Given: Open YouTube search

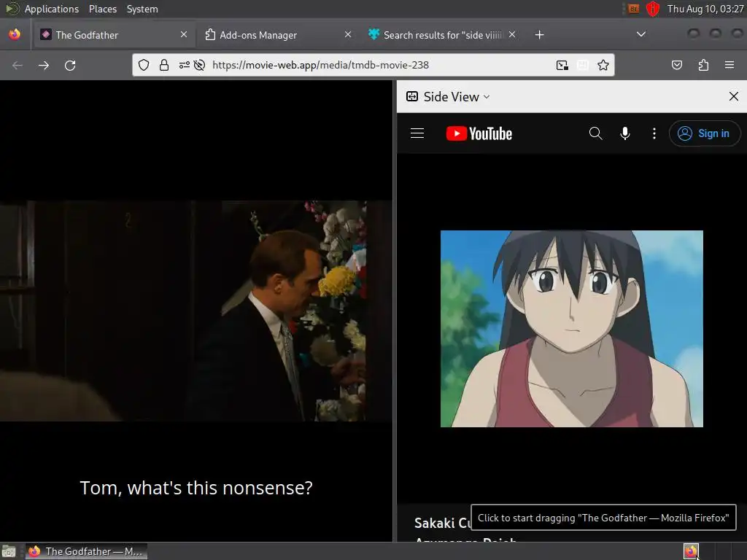Looking at the screenshot, I should tap(595, 133).
